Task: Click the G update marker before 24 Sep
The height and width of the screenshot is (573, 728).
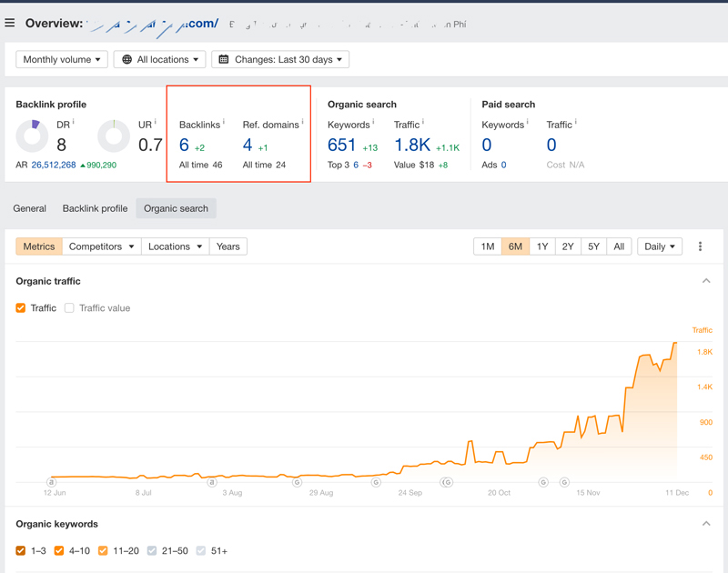Action: (x=376, y=483)
